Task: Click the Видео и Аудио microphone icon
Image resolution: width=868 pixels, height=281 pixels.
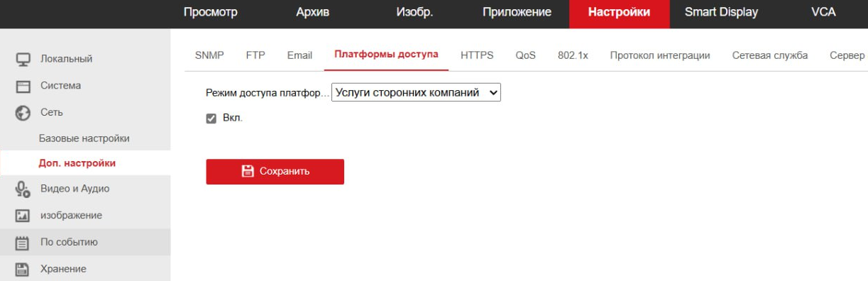Action: [x=22, y=189]
